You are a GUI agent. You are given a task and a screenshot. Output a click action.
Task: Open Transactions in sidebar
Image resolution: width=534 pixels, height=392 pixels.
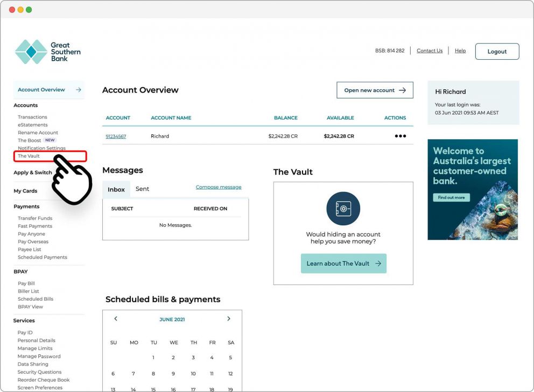[x=32, y=117]
